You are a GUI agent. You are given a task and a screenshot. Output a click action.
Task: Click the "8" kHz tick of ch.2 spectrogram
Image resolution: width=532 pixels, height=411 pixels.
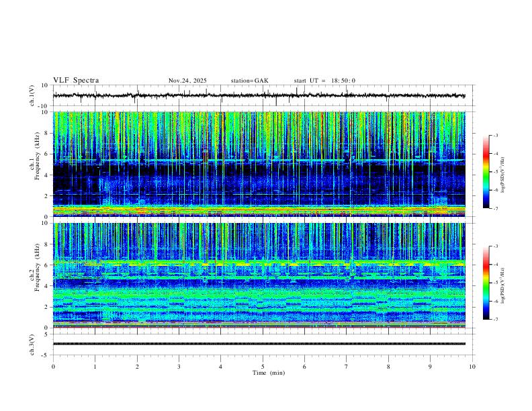coord(47,244)
